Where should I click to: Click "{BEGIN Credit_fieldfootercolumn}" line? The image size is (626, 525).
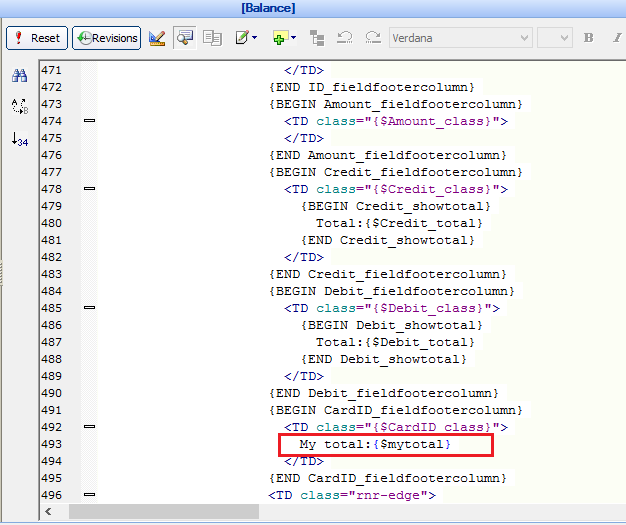[x=396, y=172]
